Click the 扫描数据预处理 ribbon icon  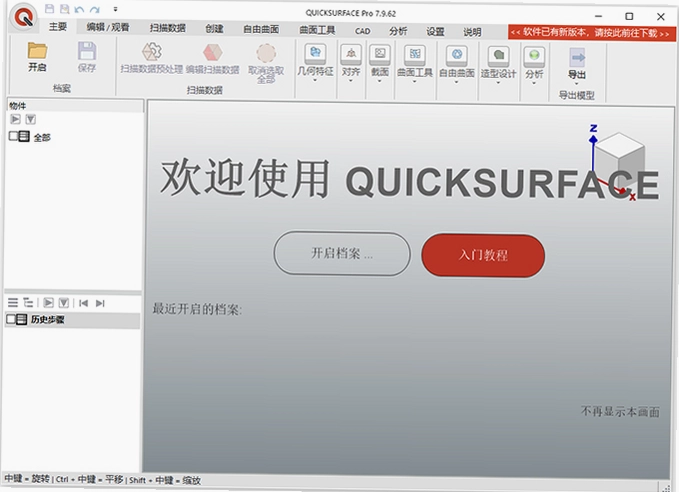coord(152,52)
